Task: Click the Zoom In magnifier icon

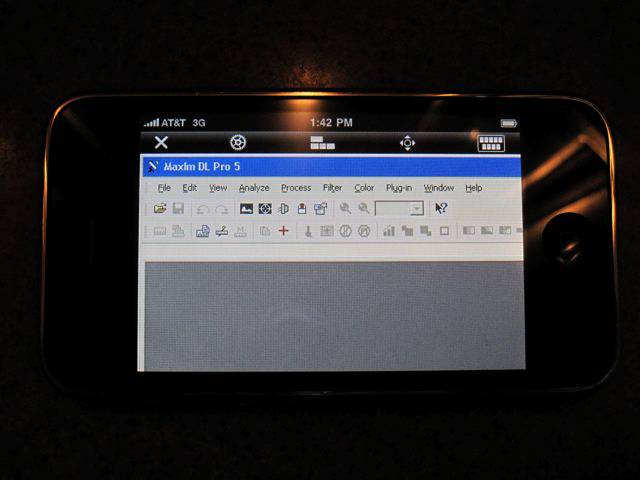Action: pos(345,209)
